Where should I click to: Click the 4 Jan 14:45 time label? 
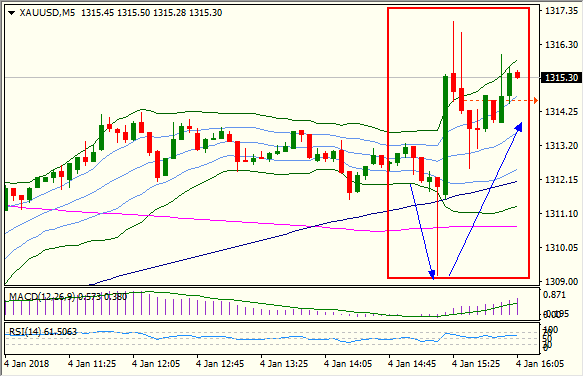coord(412,364)
